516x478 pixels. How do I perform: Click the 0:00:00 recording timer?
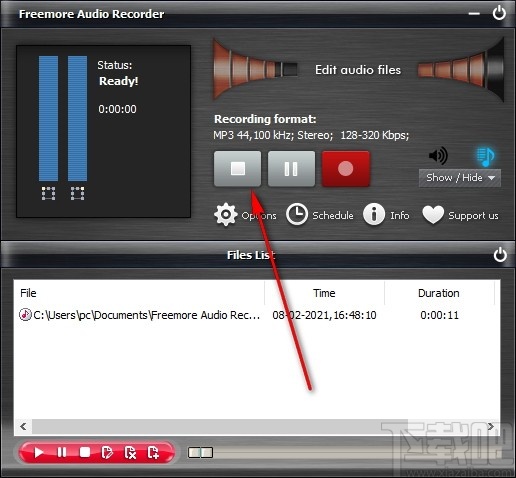[117, 109]
